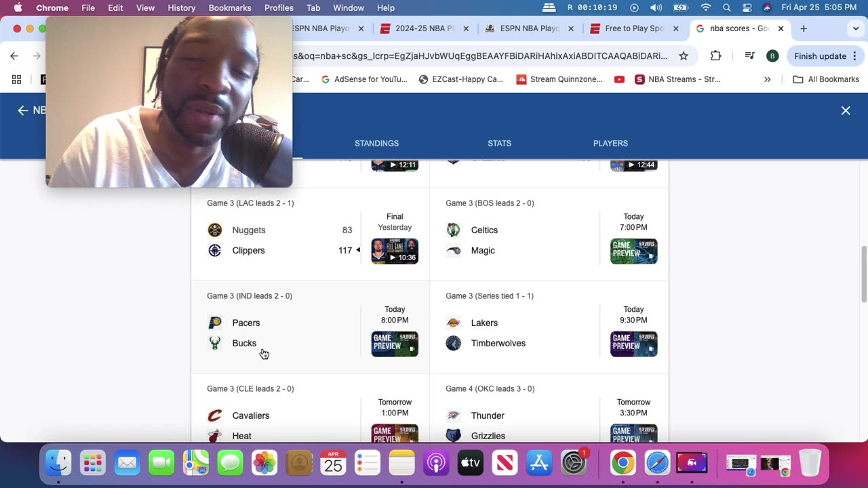This screenshot has width=868, height=488.
Task: Open the Stream Quinnzone bookmark
Action: (559, 79)
